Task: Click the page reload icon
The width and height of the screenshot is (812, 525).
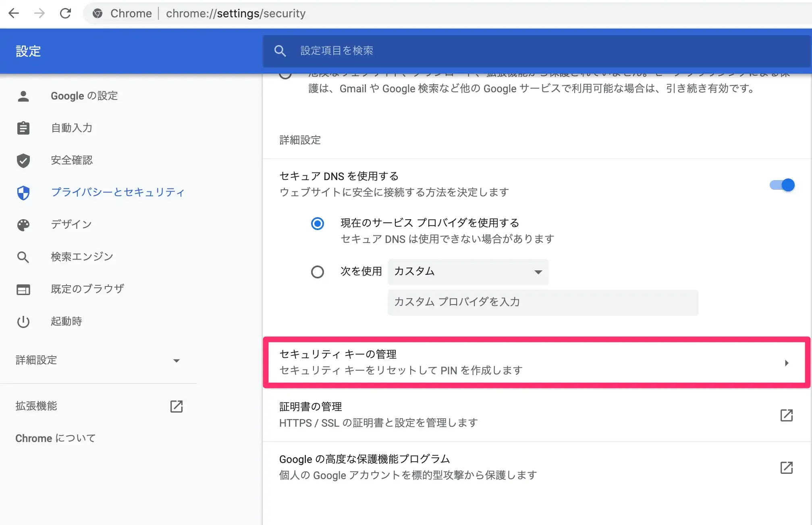Action: coord(65,13)
